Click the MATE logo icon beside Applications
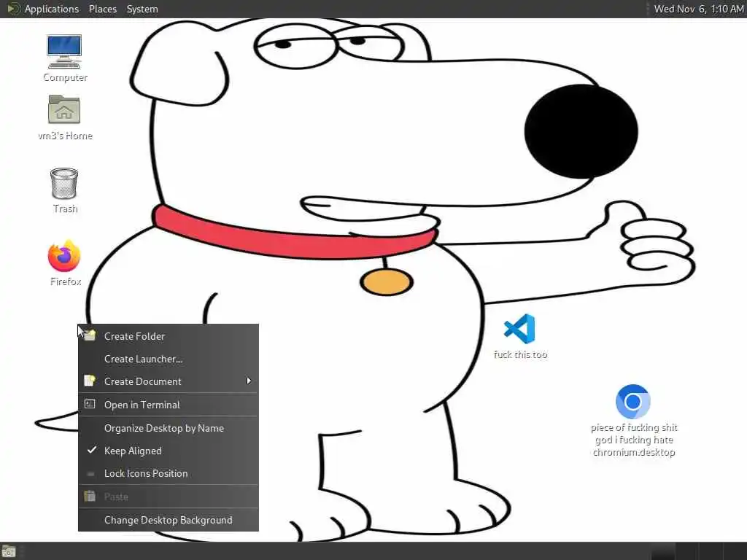The height and width of the screenshot is (560, 747). click(x=13, y=9)
